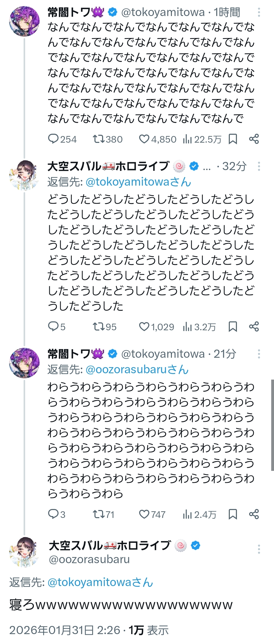Open Tokoyami Towa's avatar on the first tweet
The image size is (274, 644).
click(x=24, y=21)
